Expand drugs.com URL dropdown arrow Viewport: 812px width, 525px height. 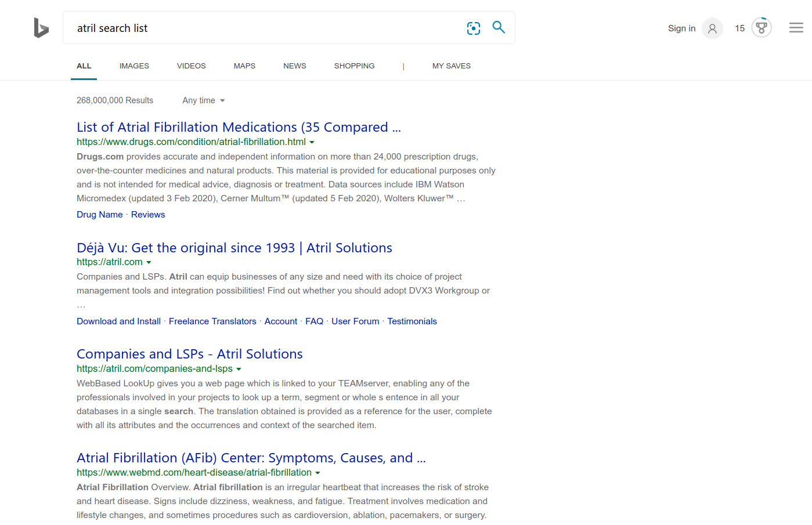[312, 142]
